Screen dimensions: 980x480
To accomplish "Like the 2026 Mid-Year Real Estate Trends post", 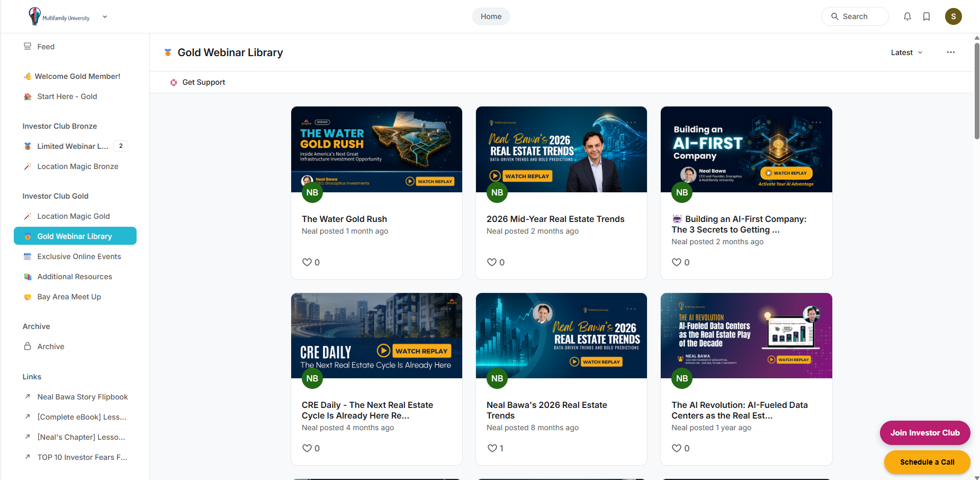I will click(491, 262).
